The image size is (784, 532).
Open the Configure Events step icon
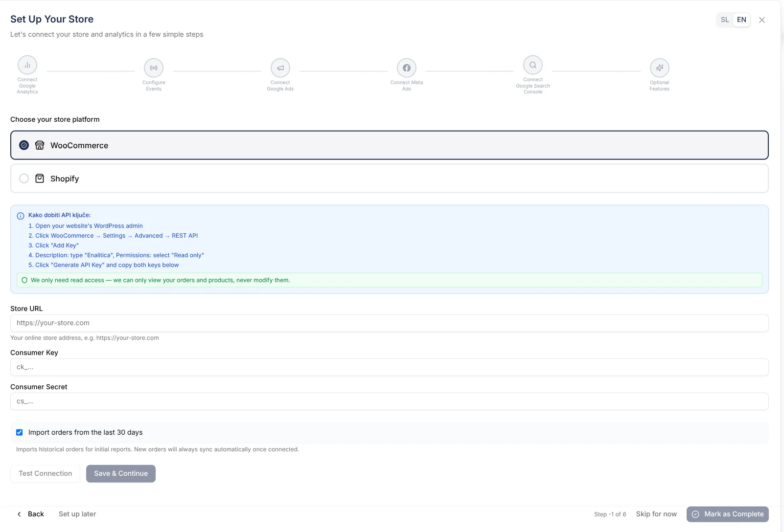(154, 68)
